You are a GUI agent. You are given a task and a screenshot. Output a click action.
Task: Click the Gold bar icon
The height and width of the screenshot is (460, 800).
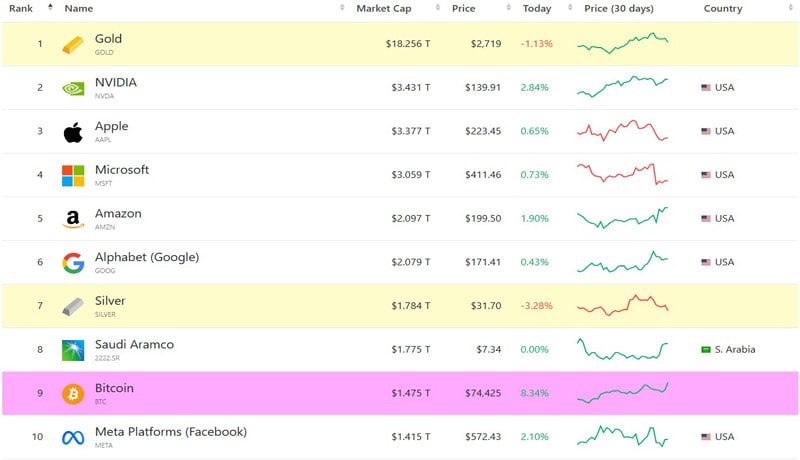[x=73, y=45]
